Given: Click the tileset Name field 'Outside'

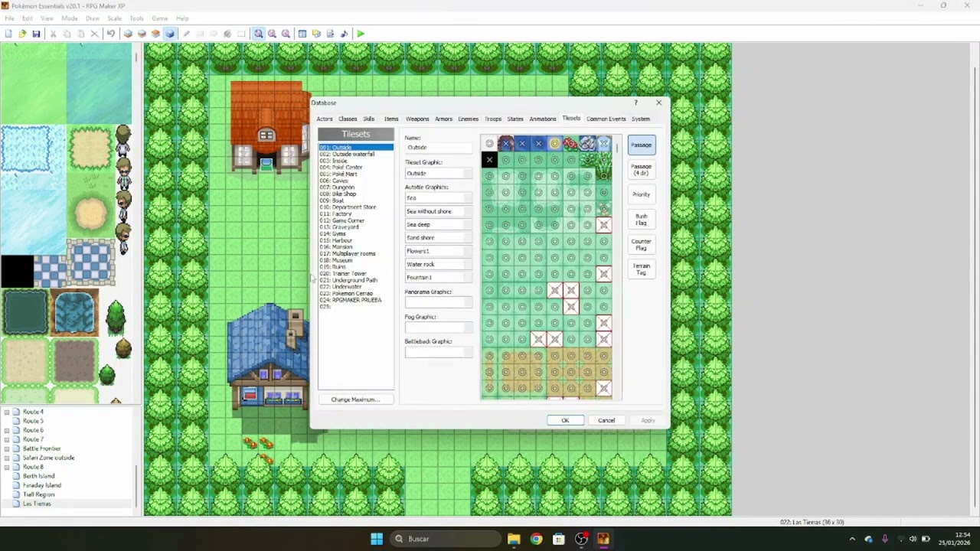Looking at the screenshot, I should click(439, 148).
